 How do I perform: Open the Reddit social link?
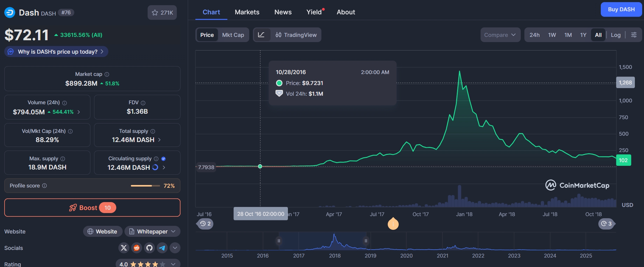137,248
